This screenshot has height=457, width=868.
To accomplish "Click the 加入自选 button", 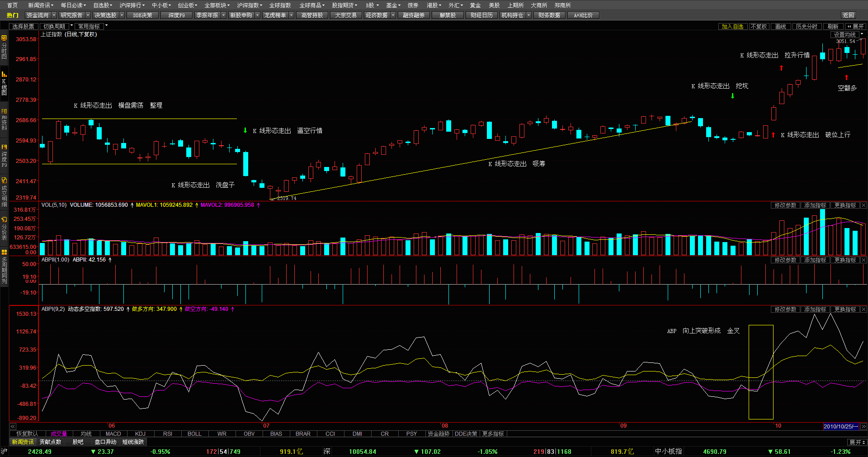I will (x=732, y=27).
